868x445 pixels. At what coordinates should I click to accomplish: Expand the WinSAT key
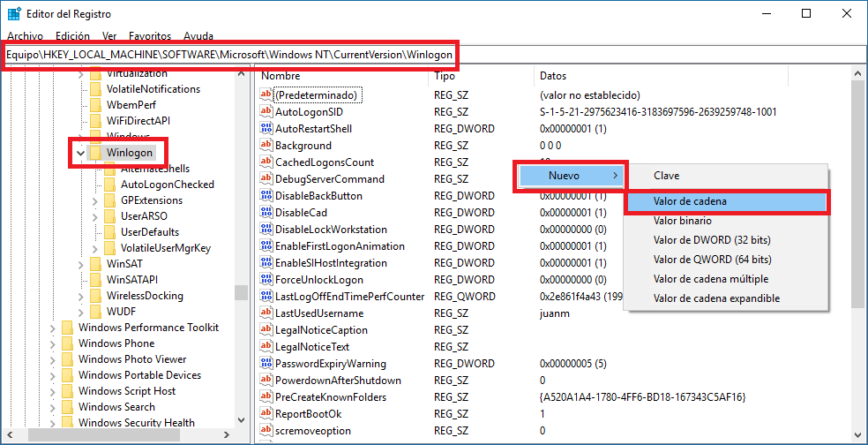[81, 264]
